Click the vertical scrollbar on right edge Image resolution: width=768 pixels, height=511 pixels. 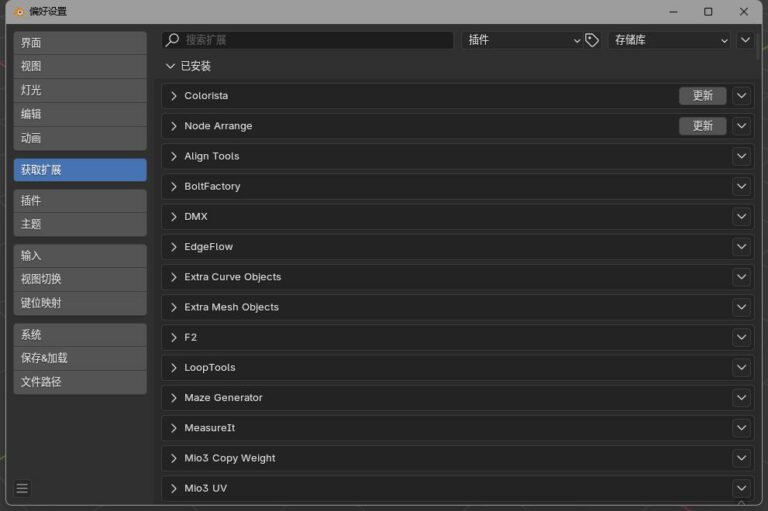click(758, 49)
